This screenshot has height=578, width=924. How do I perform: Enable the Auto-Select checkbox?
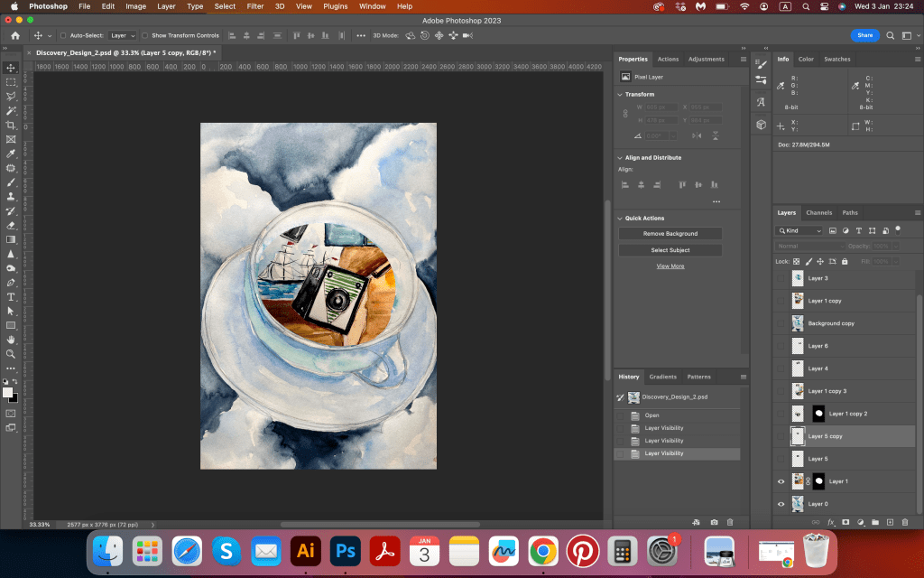tap(63, 35)
